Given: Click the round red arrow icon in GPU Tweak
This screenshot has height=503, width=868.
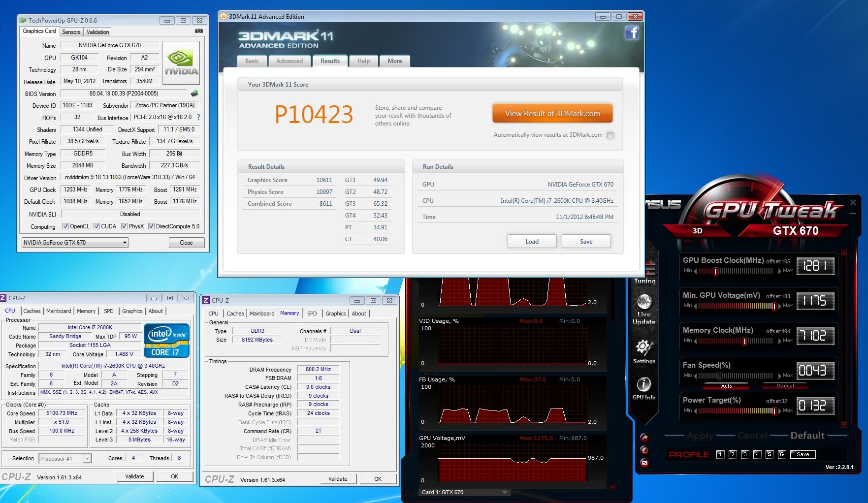Looking at the screenshot, I should (x=644, y=438).
